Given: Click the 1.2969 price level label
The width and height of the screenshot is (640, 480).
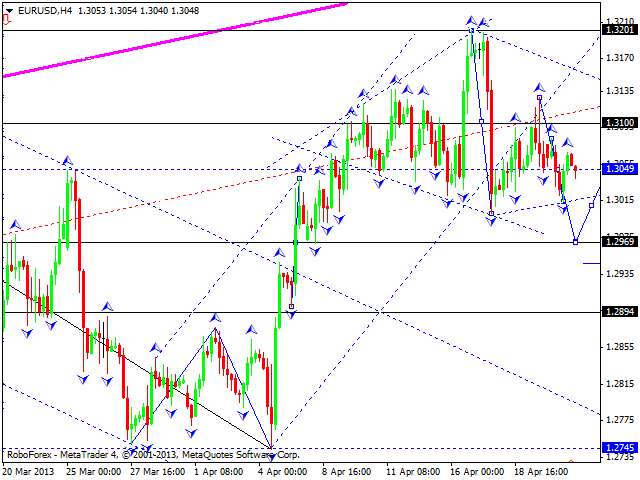Looking at the screenshot, I should pos(618,242).
